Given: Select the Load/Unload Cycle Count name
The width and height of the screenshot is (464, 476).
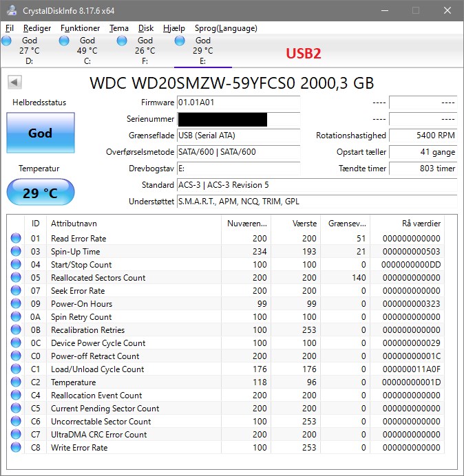Looking at the screenshot, I should [x=97, y=369].
